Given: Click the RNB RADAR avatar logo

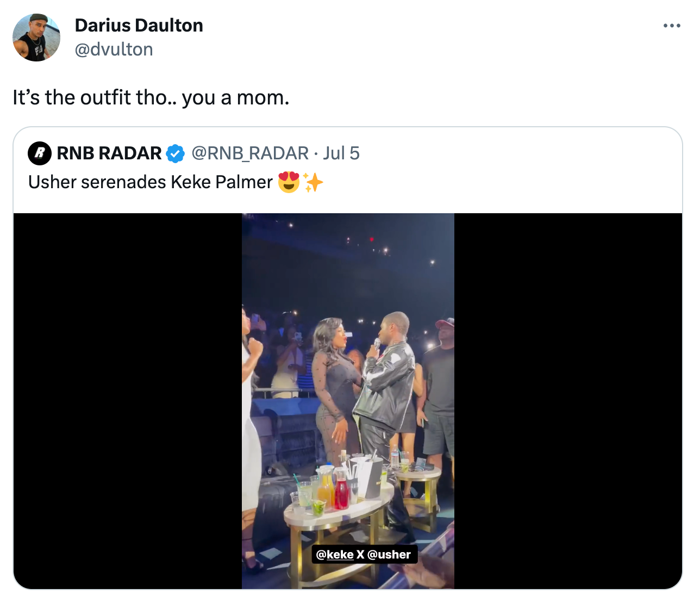Looking at the screenshot, I should [39, 153].
